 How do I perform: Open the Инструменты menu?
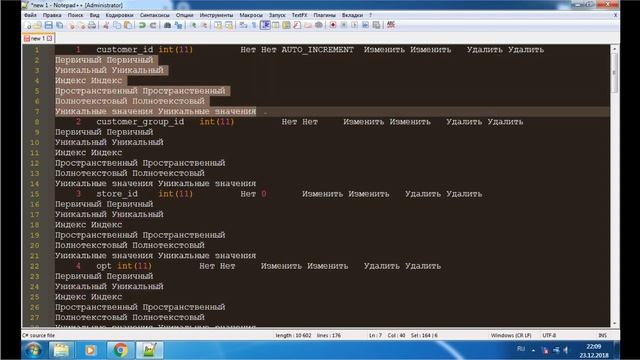tap(216, 15)
